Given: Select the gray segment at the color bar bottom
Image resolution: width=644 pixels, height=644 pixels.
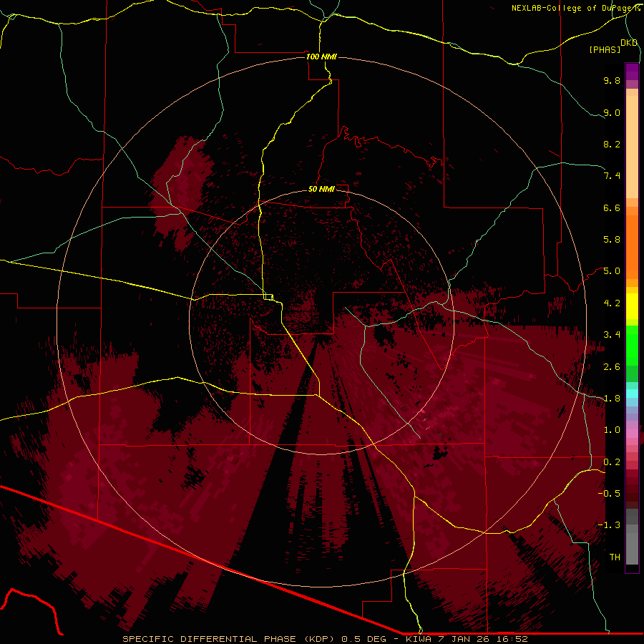Looking at the screenshot, I should [x=632, y=548].
